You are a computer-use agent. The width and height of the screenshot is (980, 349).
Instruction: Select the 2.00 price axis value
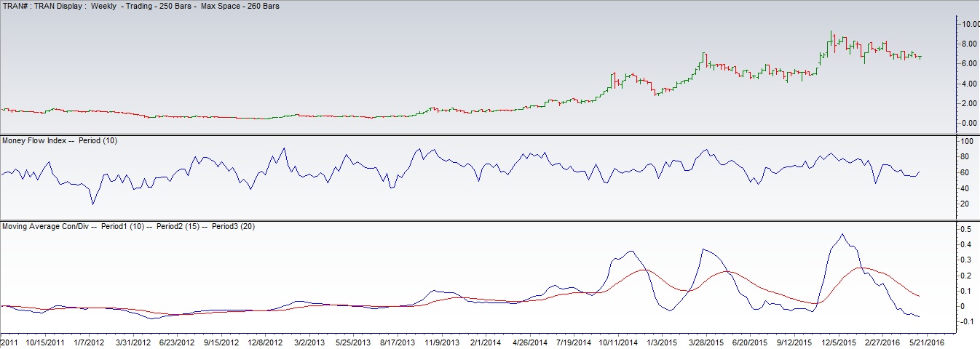(970, 103)
